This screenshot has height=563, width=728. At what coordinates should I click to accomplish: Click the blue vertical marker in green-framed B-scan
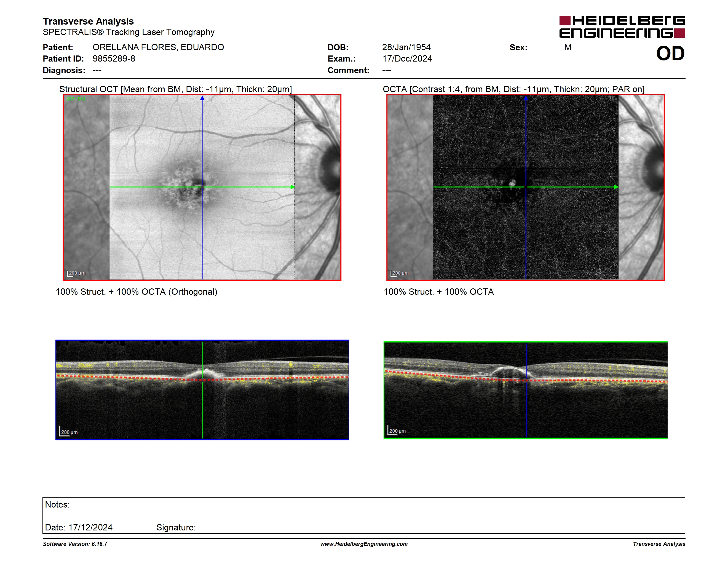526,390
